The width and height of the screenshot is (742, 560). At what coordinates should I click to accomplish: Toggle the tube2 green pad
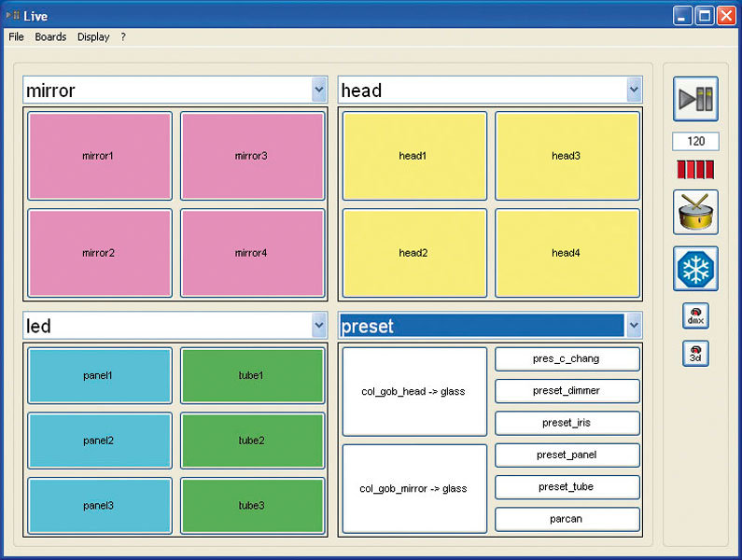[x=251, y=440]
